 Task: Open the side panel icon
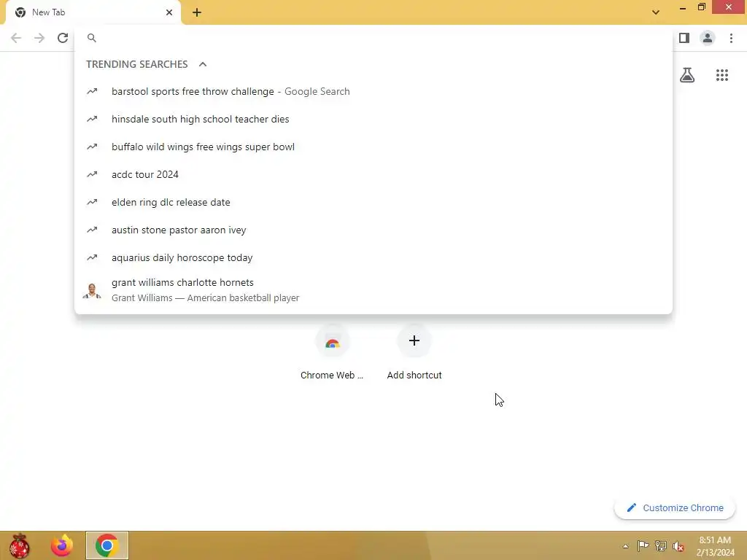pos(684,38)
